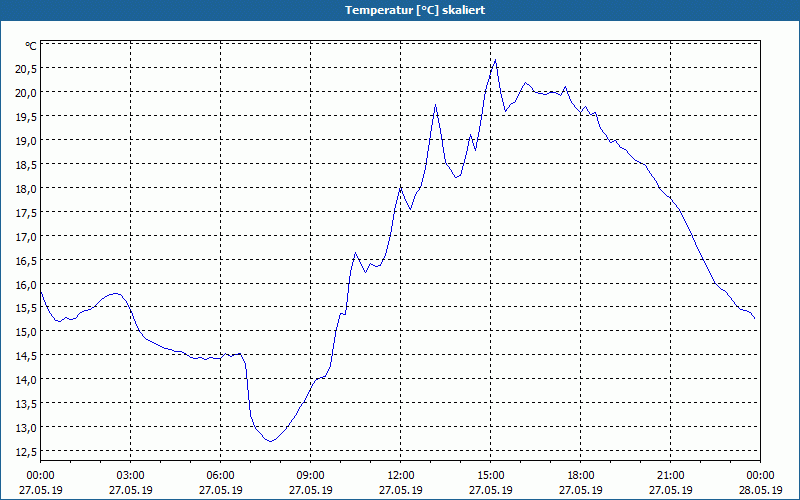Click the temperature spike near 13:10
This screenshot has width=800, height=500.
coord(436,105)
